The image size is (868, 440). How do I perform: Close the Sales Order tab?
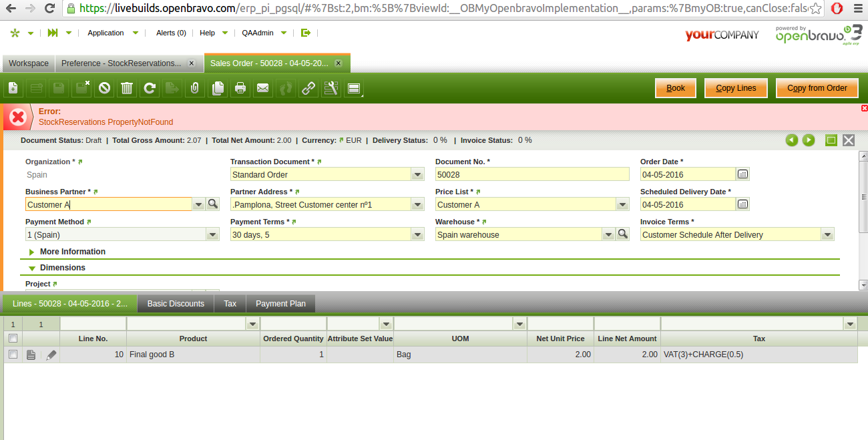(339, 63)
